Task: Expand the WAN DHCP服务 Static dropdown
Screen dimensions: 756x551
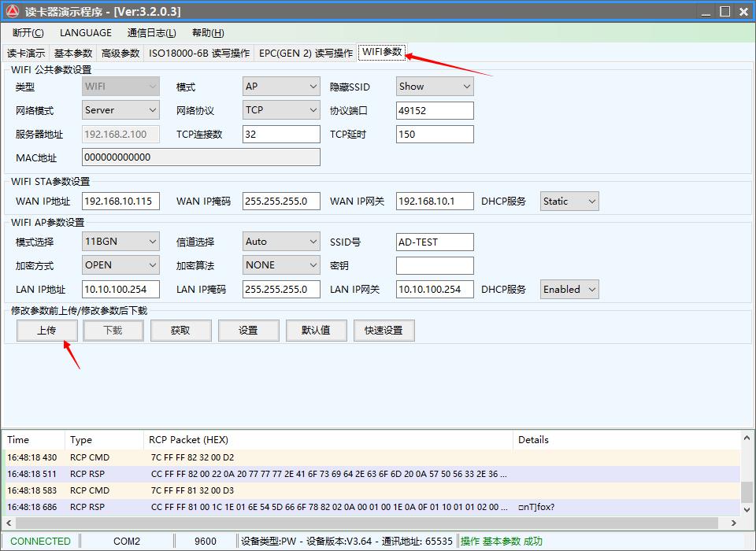Action: (x=569, y=202)
